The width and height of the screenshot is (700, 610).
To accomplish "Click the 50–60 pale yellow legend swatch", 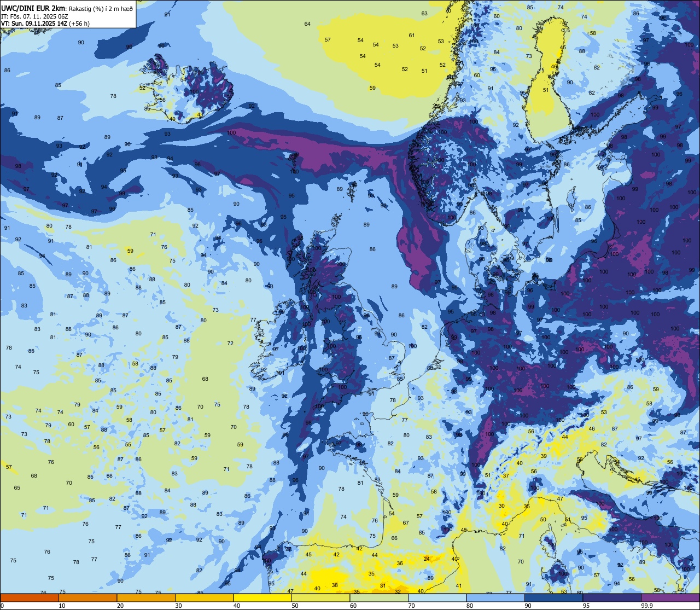I will (x=320, y=597).
